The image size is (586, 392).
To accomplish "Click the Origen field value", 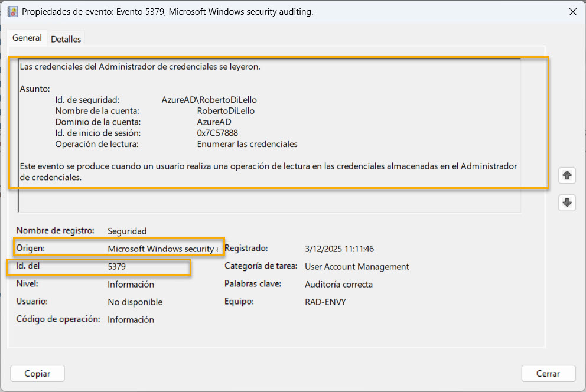I will (x=162, y=249).
